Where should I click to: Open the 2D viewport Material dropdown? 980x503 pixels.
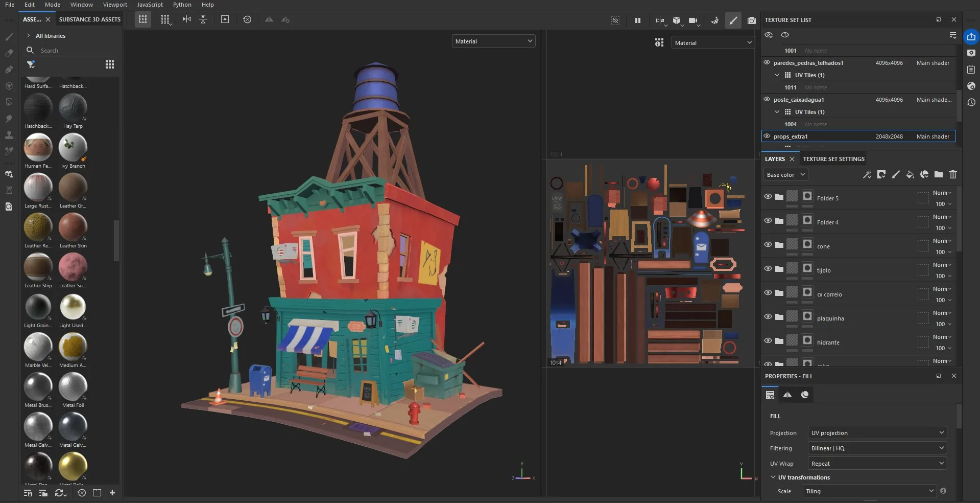click(x=713, y=42)
